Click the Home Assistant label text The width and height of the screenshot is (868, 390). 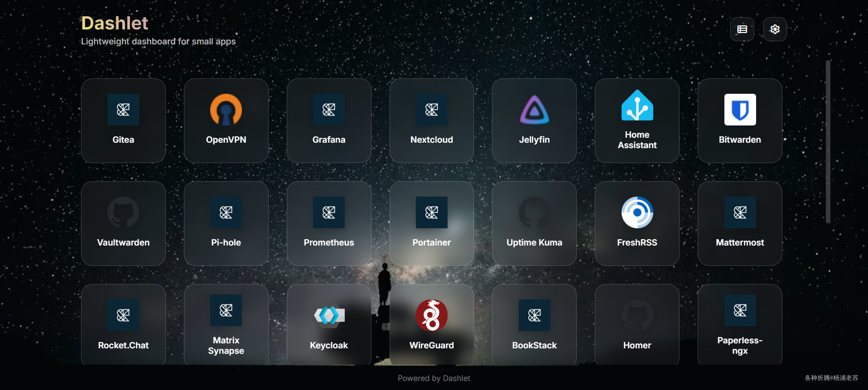tap(637, 140)
